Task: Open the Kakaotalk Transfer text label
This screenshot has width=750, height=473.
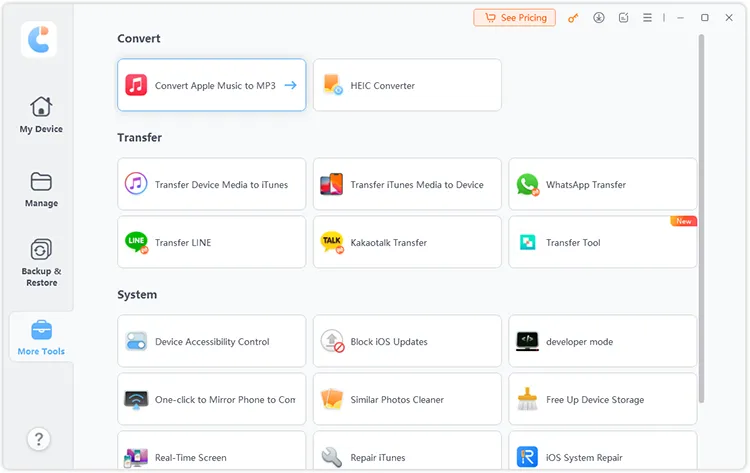Action: point(388,242)
